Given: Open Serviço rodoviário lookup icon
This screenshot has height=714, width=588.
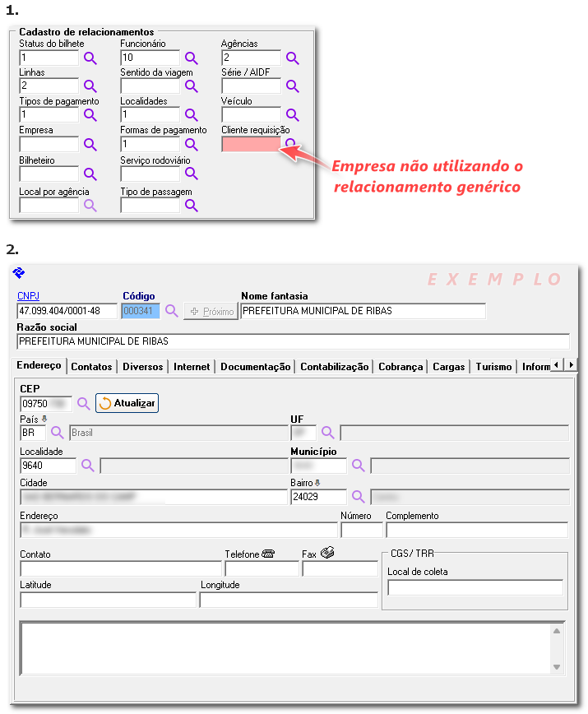Looking at the screenshot, I should [191, 174].
